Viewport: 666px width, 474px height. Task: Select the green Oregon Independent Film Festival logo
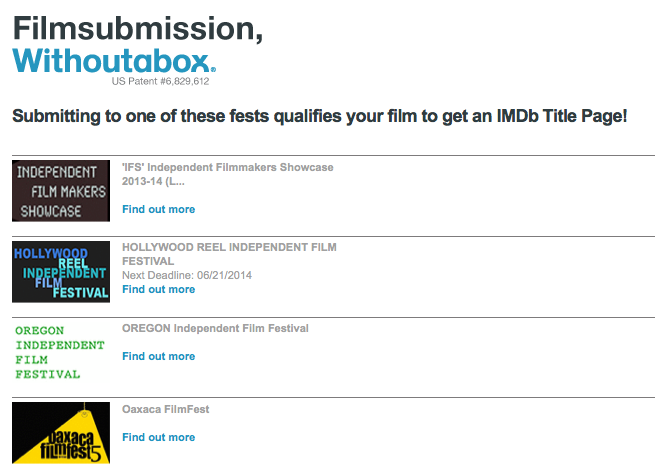60,352
